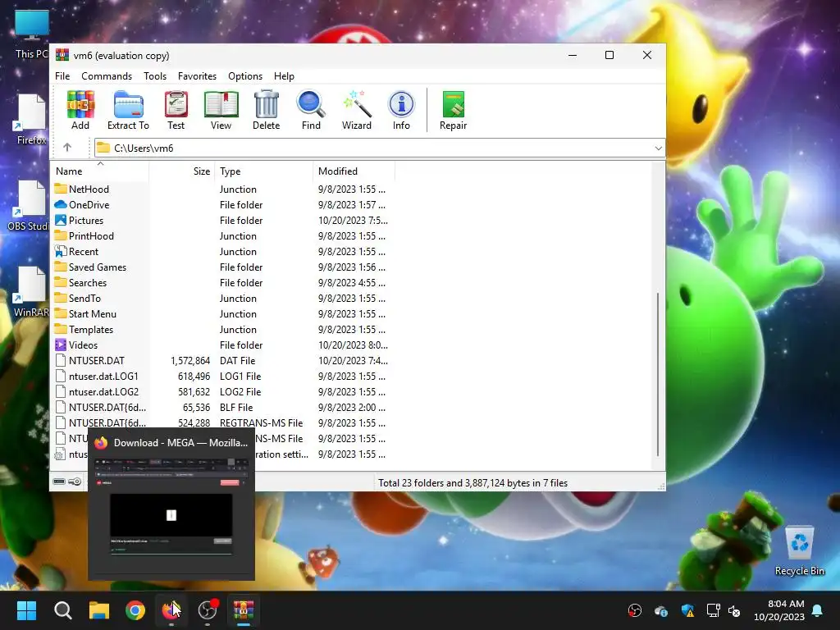Show archive Info via the info icon
This screenshot has width=840, height=630.
401,111
